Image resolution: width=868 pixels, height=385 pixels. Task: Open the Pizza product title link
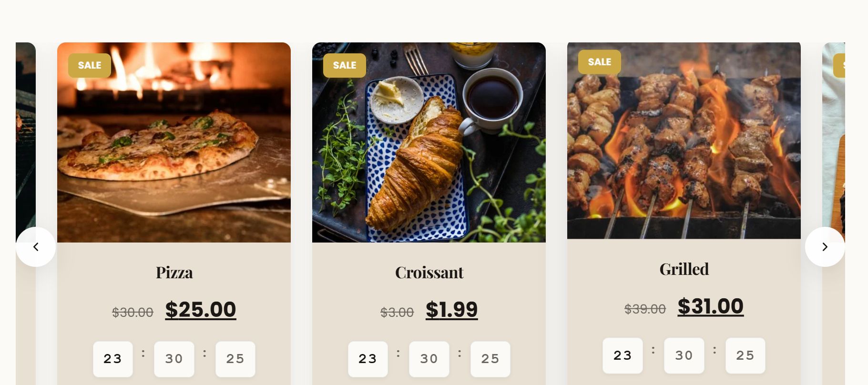pyautogui.click(x=174, y=273)
